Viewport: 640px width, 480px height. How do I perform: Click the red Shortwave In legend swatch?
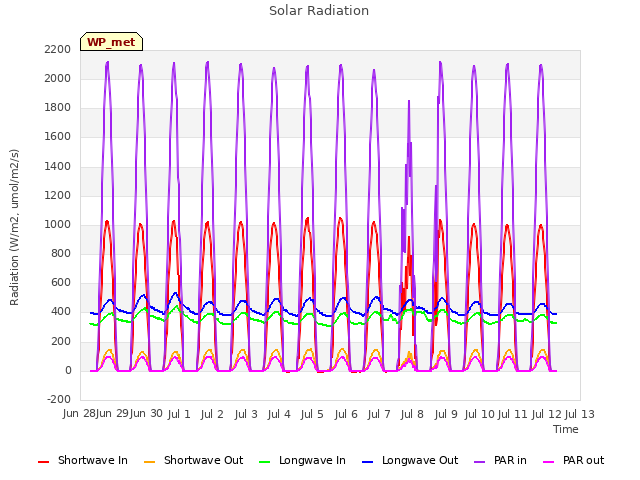43,462
